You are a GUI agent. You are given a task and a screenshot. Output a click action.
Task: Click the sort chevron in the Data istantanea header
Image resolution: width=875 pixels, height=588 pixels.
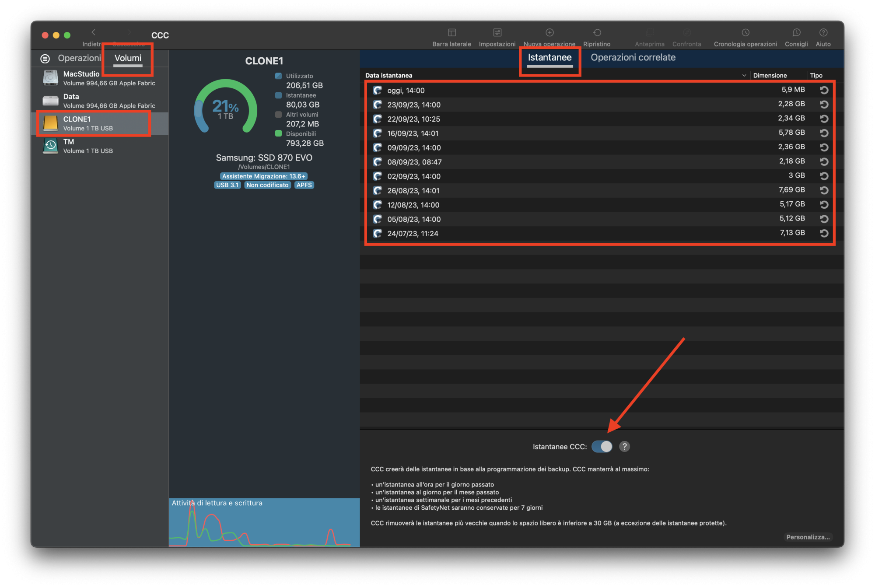tap(744, 76)
